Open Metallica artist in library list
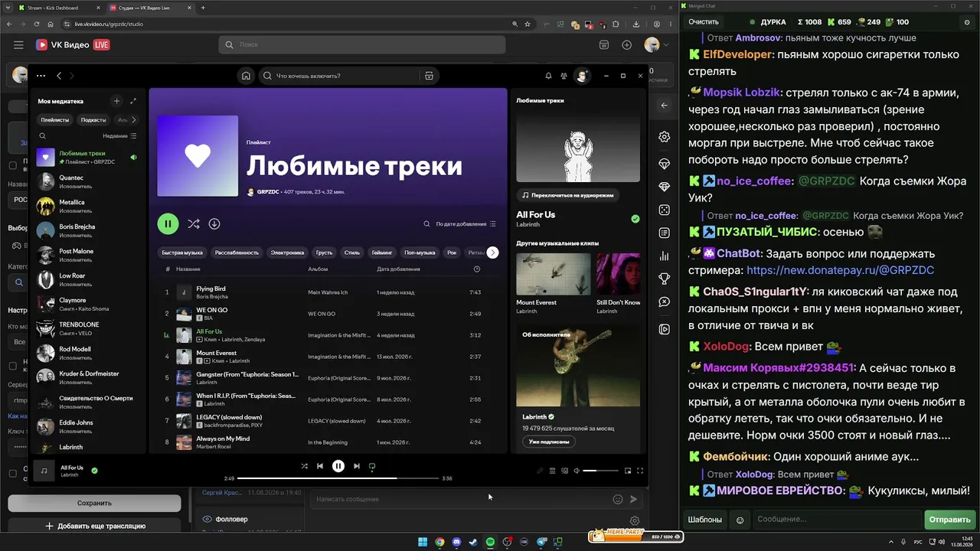 [87, 206]
